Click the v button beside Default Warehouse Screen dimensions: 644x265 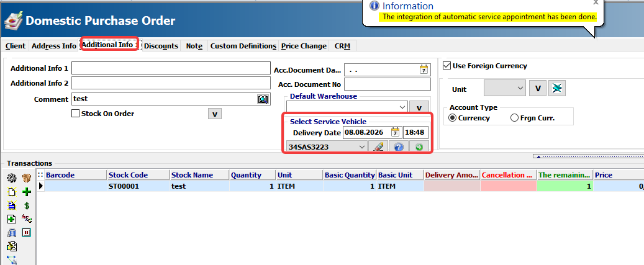[x=419, y=107]
